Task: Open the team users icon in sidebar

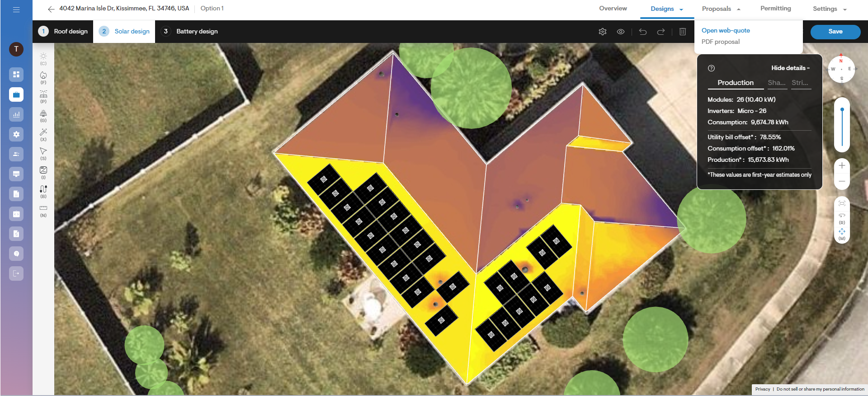Action: (x=16, y=154)
